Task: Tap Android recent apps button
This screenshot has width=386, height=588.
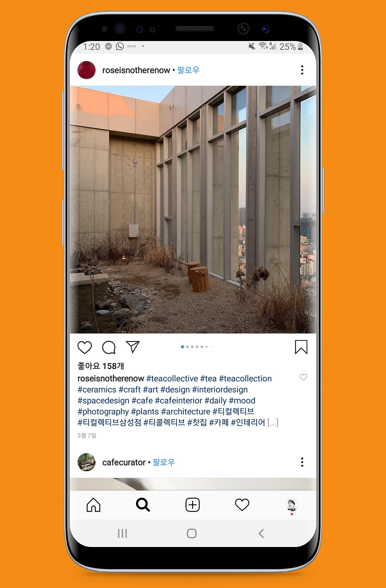Action: point(122,533)
